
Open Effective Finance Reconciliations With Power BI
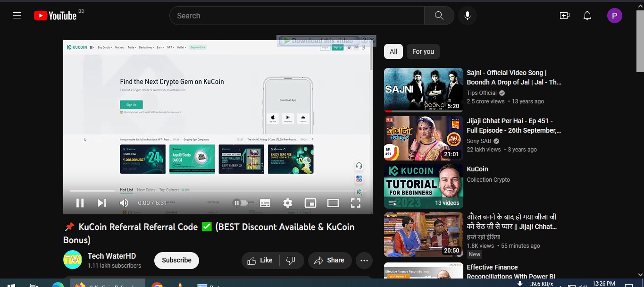pyautogui.click(x=511, y=272)
